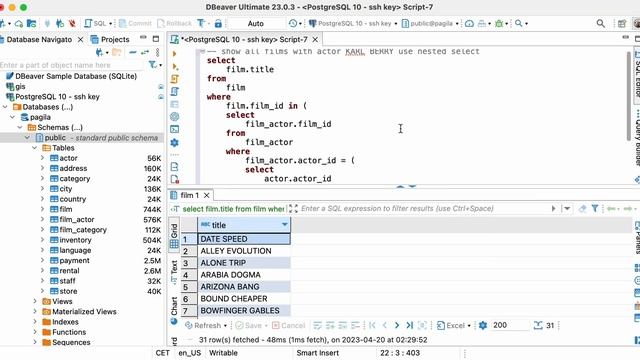640x360 pixels.
Task: Go to next results page arrow
Action: click(397, 325)
